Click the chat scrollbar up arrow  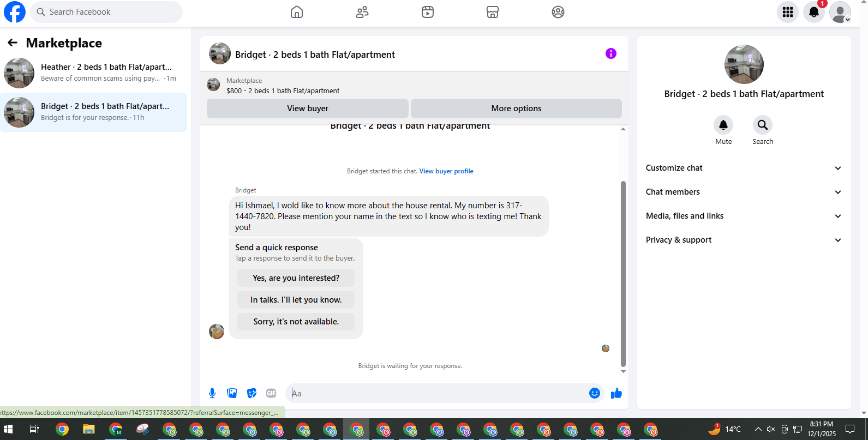[623, 129]
